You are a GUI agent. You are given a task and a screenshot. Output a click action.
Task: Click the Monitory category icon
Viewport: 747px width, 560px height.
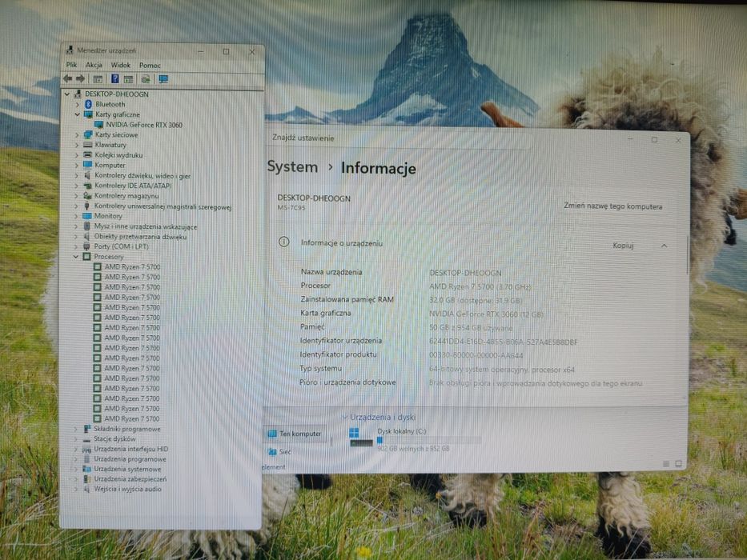[87, 216]
